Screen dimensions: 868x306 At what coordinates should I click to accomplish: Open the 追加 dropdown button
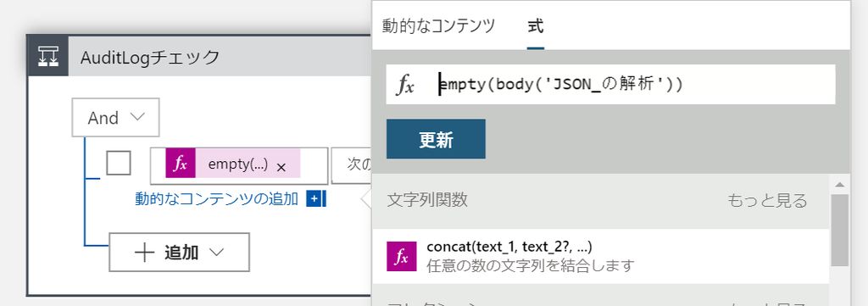179,253
